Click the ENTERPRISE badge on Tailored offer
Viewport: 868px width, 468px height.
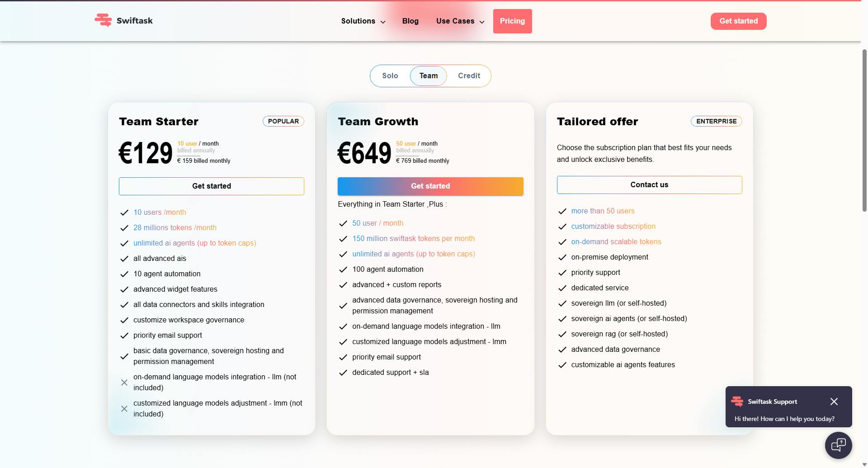[716, 121]
